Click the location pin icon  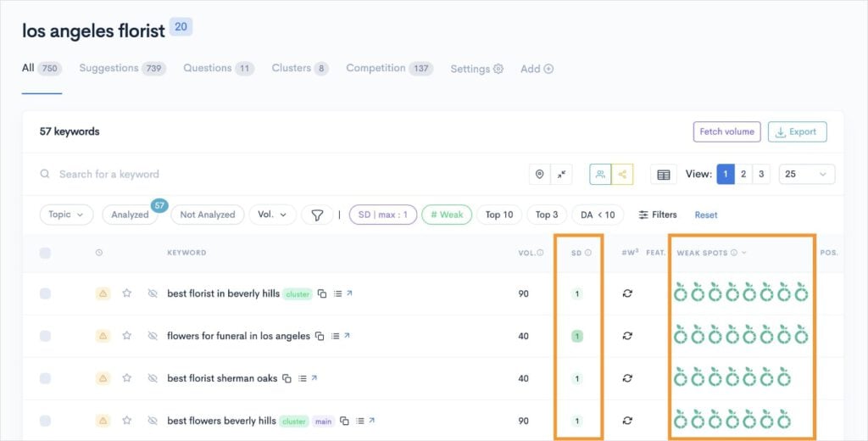point(539,174)
